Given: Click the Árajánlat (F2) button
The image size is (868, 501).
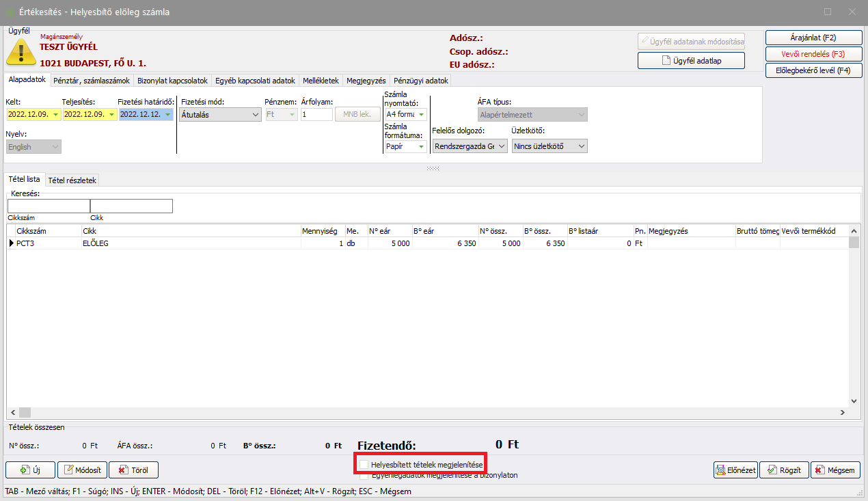Looking at the screenshot, I should 813,37.
